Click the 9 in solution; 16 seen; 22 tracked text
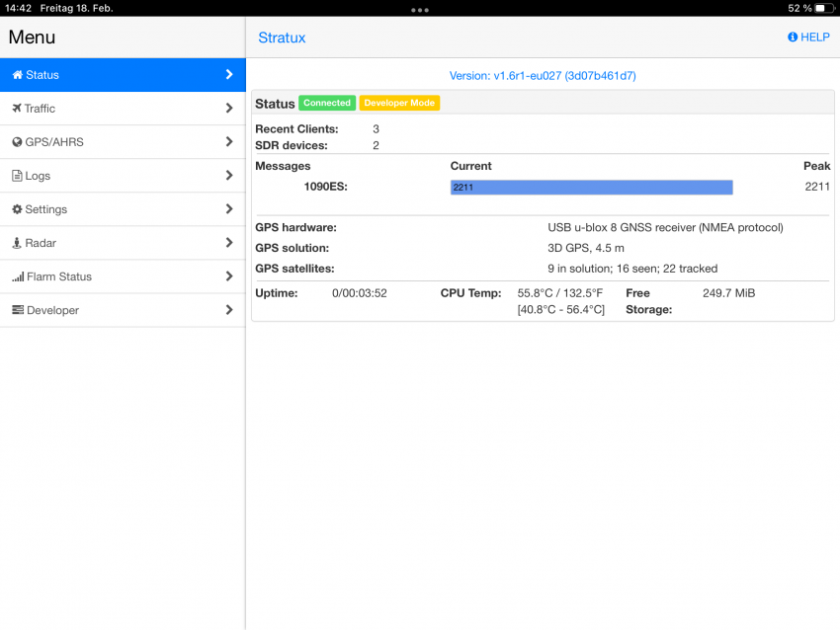This screenshot has height=630, width=840. [x=632, y=269]
